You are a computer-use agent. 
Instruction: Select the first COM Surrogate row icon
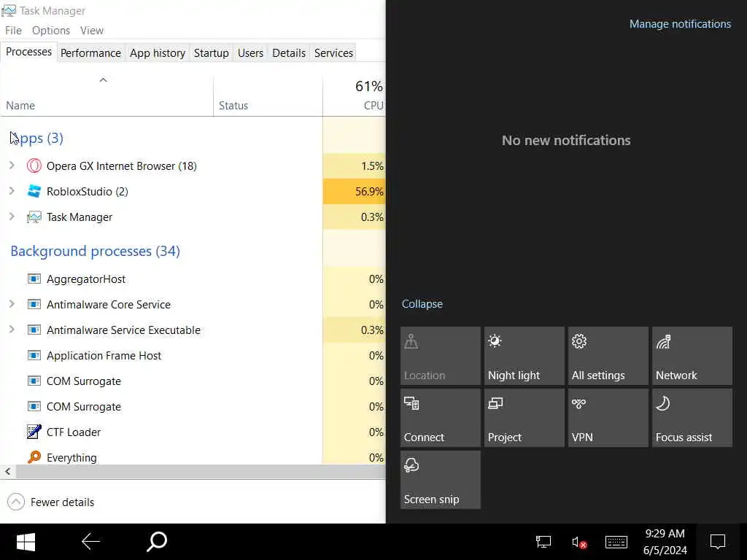point(34,381)
